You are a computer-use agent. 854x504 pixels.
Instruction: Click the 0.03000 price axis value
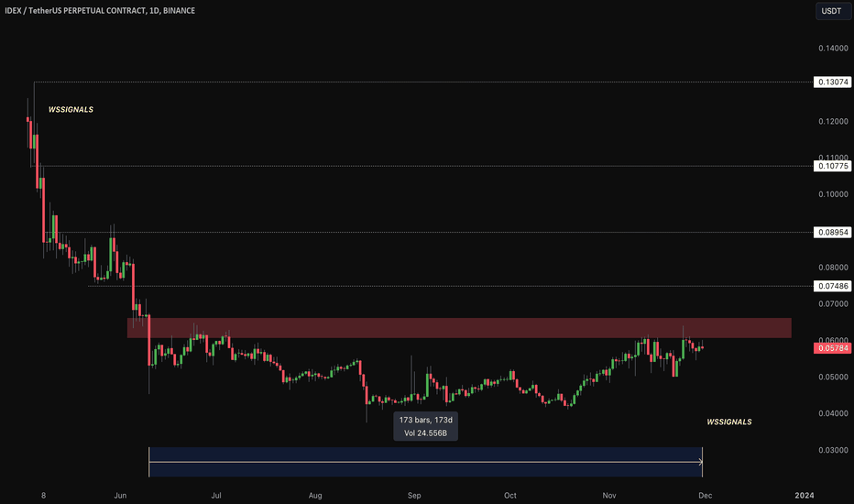tap(833, 450)
